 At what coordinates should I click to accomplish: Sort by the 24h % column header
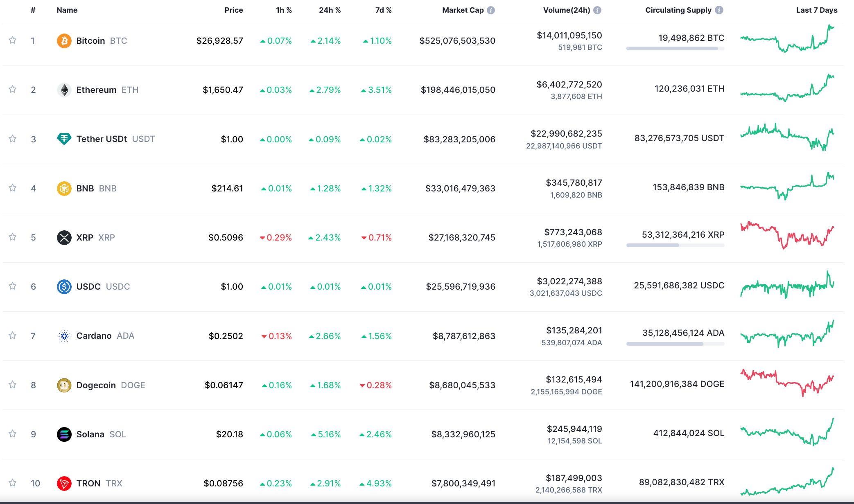pos(330,10)
